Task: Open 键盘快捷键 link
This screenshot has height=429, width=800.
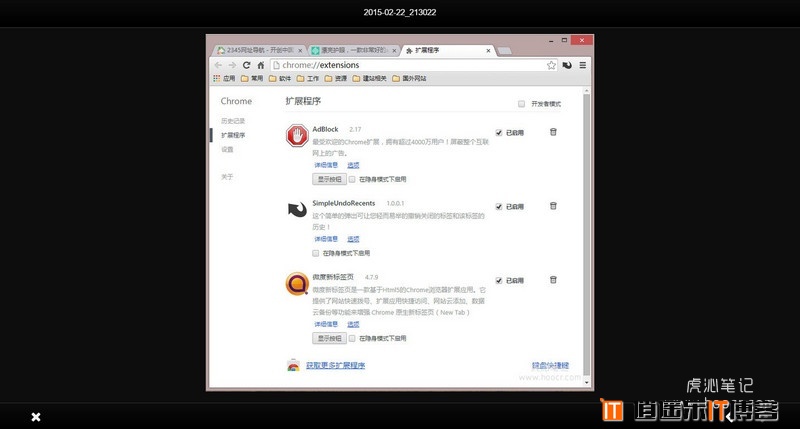Action: pyautogui.click(x=551, y=365)
